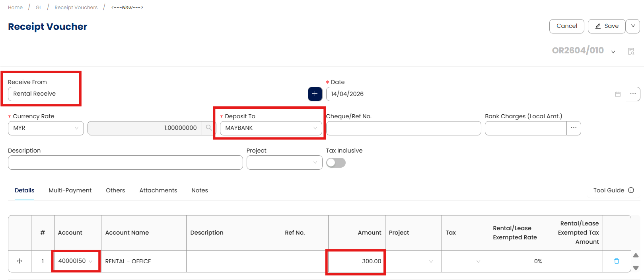Go to Receipt Vouchers breadcrumb link
This screenshot has height=280, width=644.
(x=76, y=8)
